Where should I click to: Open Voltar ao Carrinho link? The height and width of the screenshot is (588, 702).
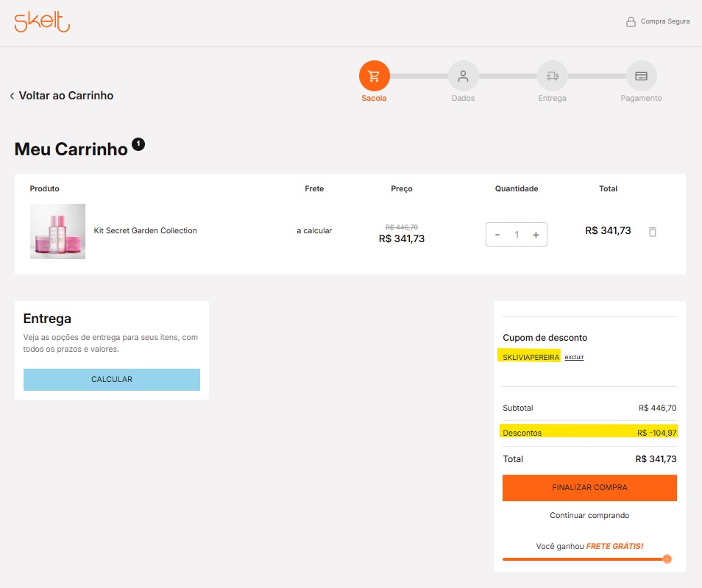pyautogui.click(x=66, y=96)
